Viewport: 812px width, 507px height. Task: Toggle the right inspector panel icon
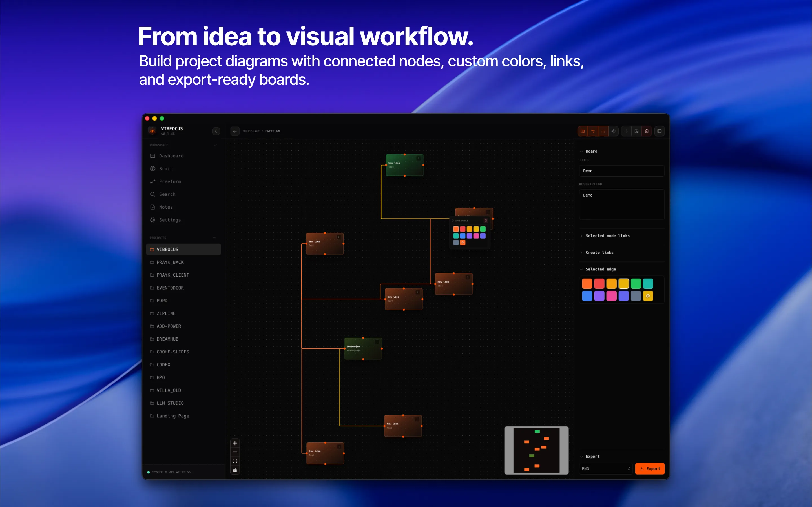coord(659,131)
